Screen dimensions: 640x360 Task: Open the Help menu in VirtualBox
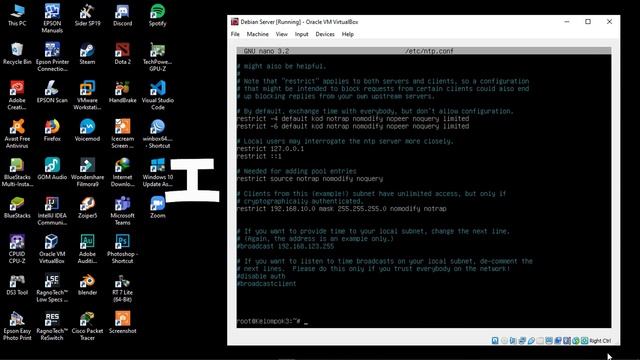(348, 34)
